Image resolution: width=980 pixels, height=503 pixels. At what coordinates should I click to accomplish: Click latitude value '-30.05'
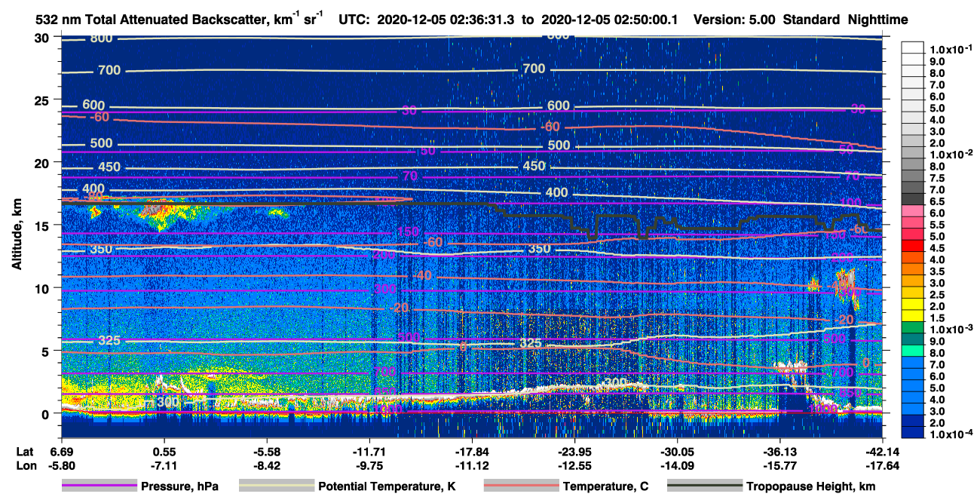pyautogui.click(x=677, y=452)
